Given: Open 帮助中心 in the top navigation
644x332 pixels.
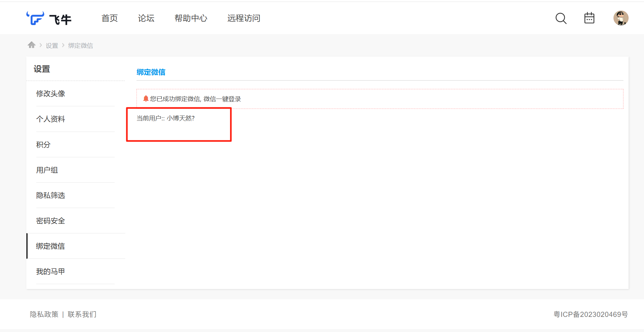Looking at the screenshot, I should tap(191, 18).
